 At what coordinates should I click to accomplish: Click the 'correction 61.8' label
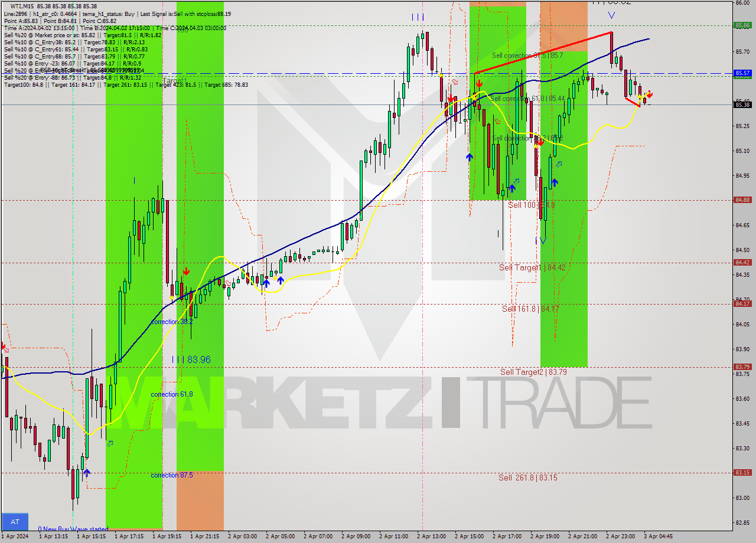171,394
